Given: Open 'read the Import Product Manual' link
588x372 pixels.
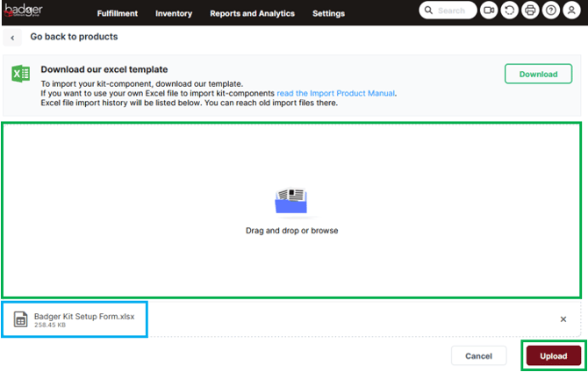Looking at the screenshot, I should click(336, 93).
